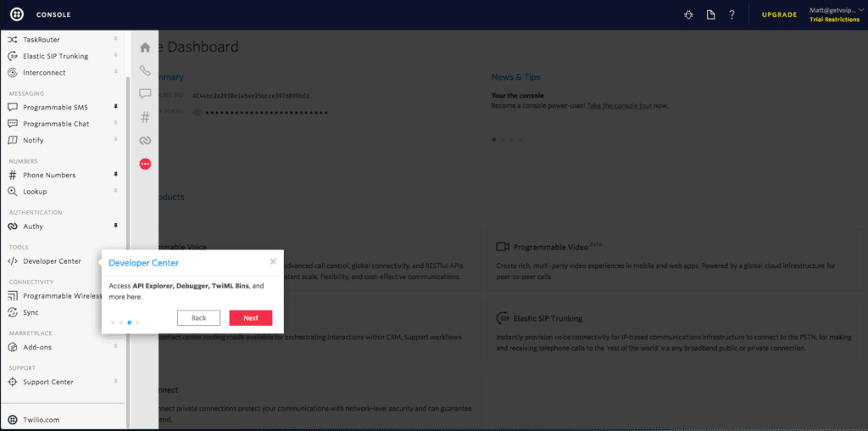Viewport: 868px width, 431px height.
Task: Open Phone Numbers in the sidebar
Action: tap(49, 176)
